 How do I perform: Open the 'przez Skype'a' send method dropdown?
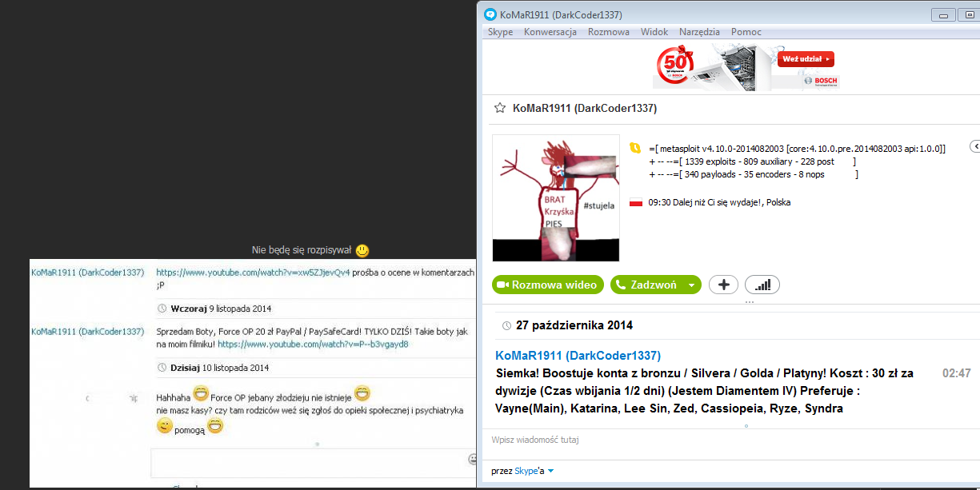tap(522, 471)
